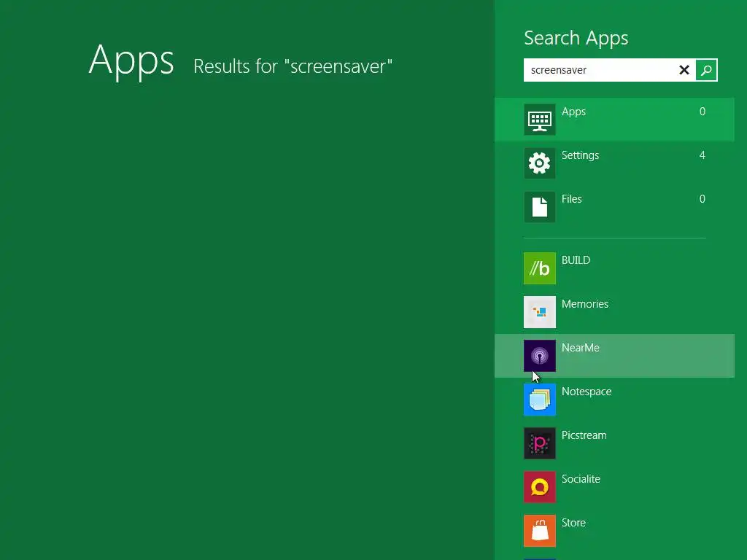This screenshot has width=747, height=560.
Task: Search within the BUILD app label
Action: pyautogui.click(x=576, y=260)
